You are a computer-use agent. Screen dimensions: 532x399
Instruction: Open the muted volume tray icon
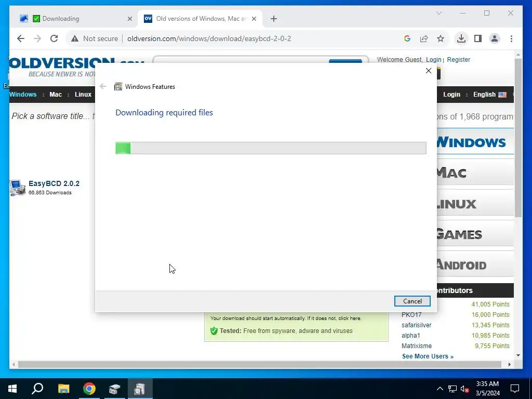[465, 389]
